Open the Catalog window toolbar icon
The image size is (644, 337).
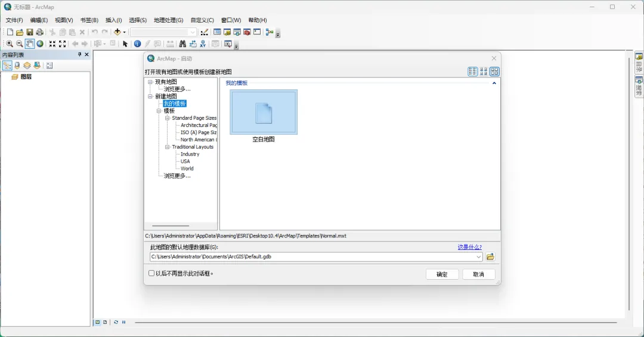pyautogui.click(x=227, y=32)
